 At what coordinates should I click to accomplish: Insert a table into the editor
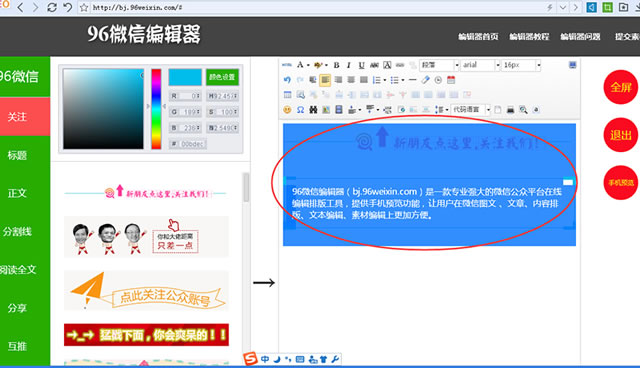click(x=287, y=95)
